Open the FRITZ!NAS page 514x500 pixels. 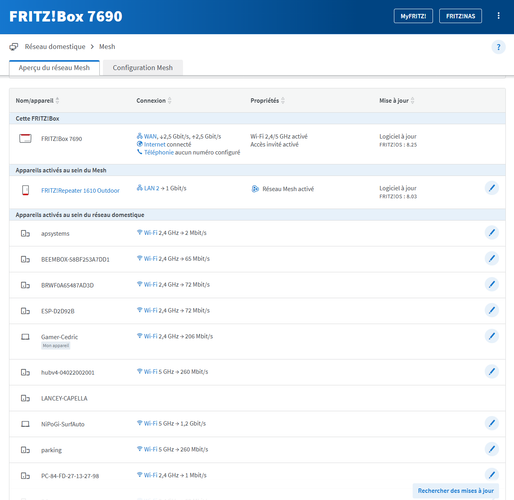(460, 16)
